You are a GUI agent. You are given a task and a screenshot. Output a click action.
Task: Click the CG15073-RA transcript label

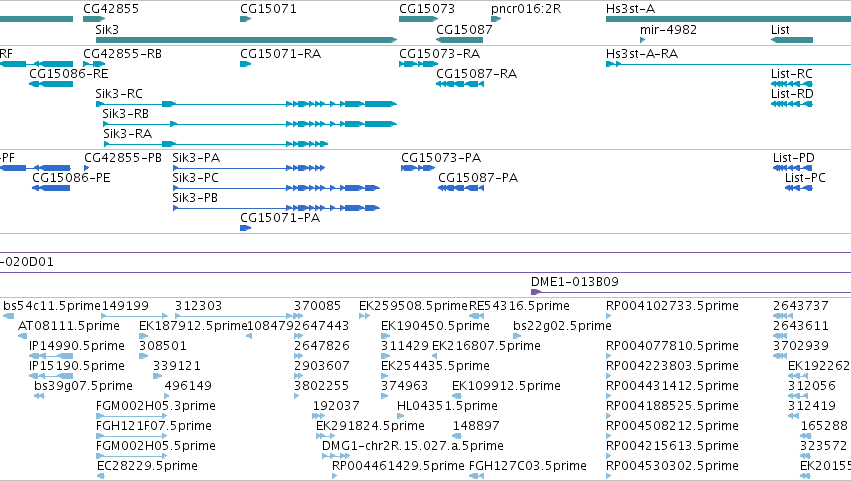(440, 54)
